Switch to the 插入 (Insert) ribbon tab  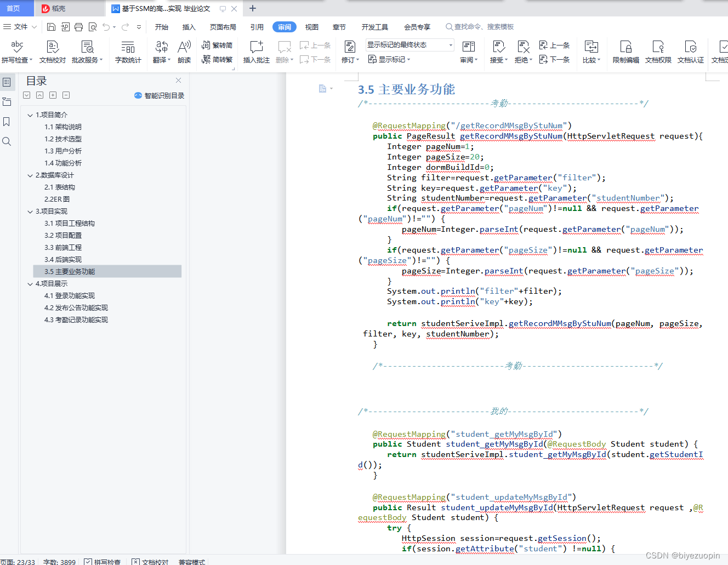coord(189,27)
